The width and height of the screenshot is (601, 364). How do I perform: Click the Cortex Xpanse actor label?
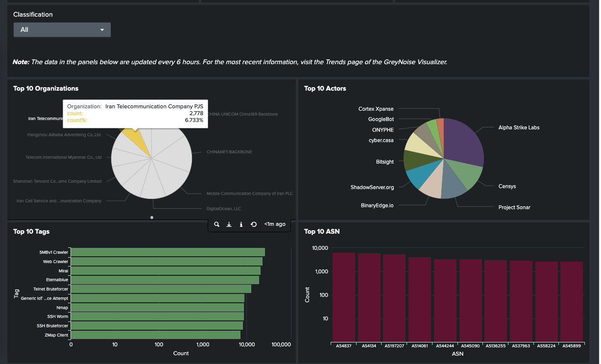[376, 109]
